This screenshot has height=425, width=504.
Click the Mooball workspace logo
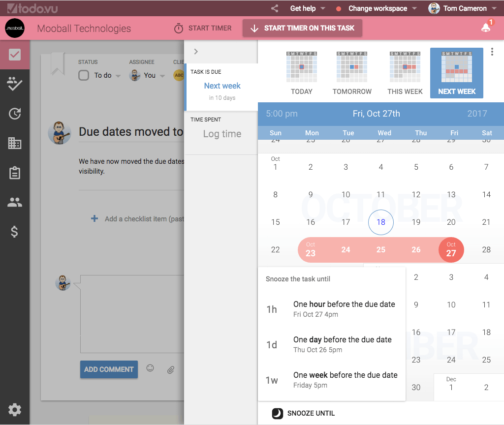tap(15, 28)
